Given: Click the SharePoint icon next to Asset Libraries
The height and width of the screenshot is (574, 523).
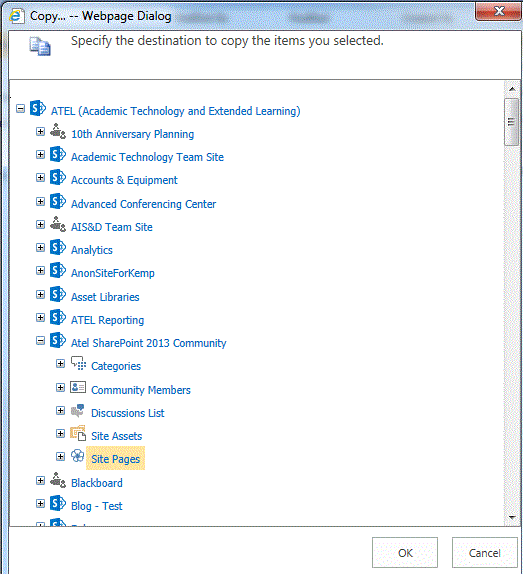Looking at the screenshot, I should tap(58, 294).
